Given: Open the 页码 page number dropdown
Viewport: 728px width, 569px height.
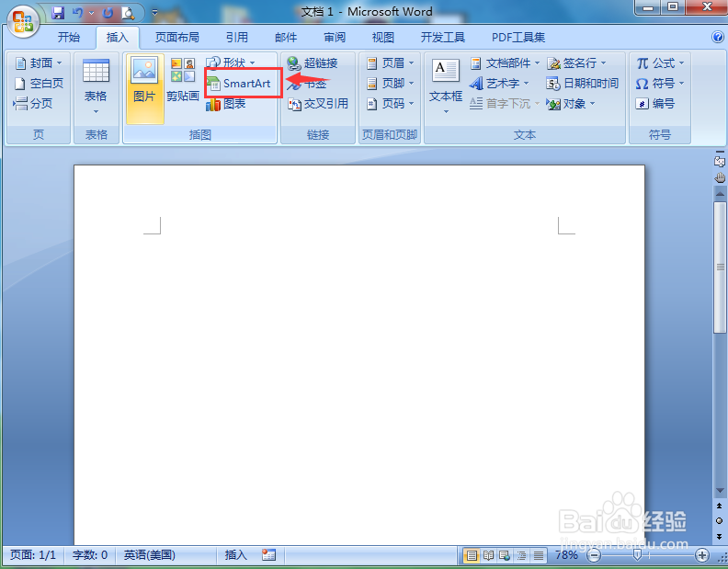Looking at the screenshot, I should pos(390,104).
